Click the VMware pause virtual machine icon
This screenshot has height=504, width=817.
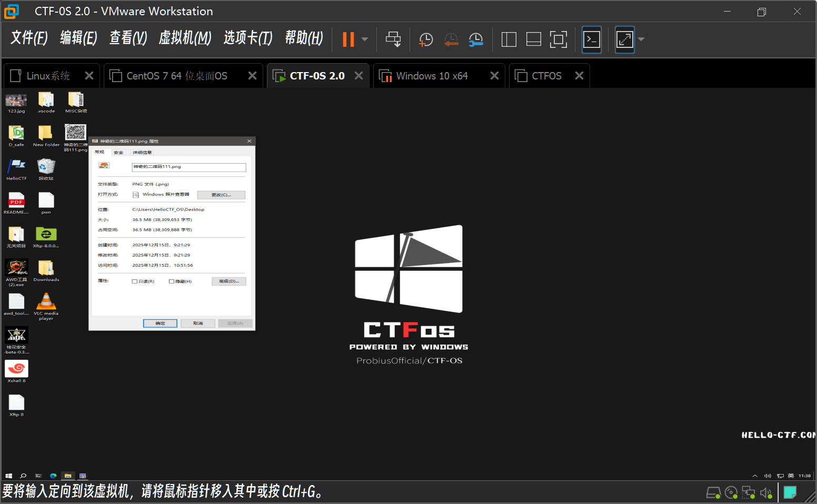(x=348, y=39)
